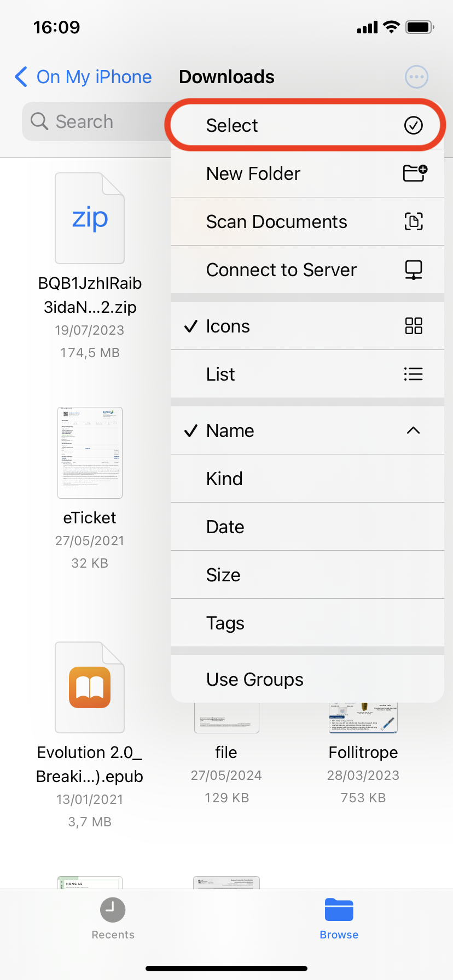Tap the 13/01/2021 date label
The image size is (453, 980).
tap(90, 800)
